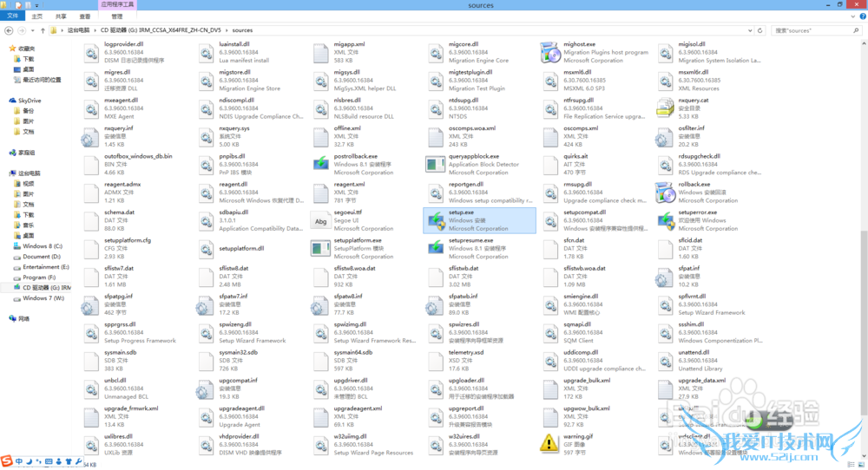Click the Sogou input method icon
Screen dimensions: 868x470
[7, 461]
